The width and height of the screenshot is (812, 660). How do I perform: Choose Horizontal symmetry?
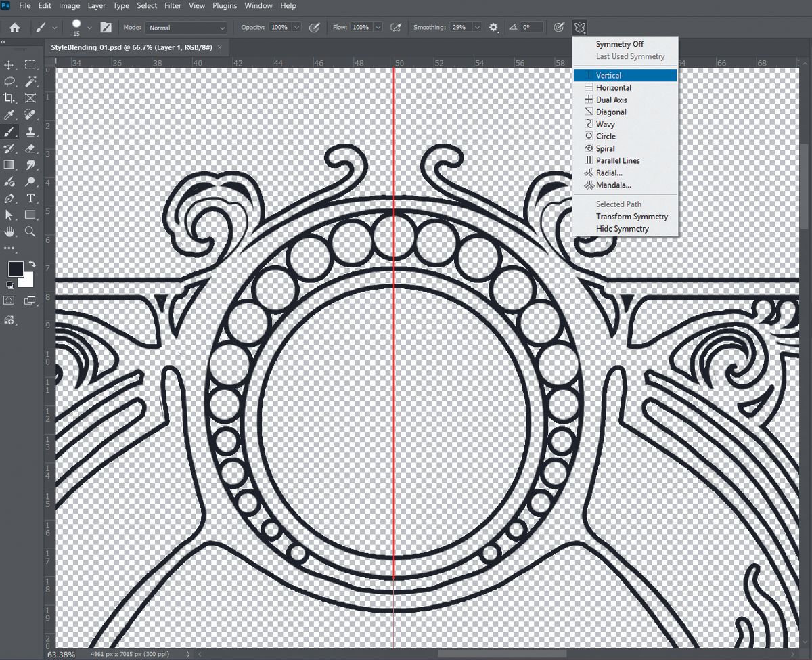[x=625, y=87]
